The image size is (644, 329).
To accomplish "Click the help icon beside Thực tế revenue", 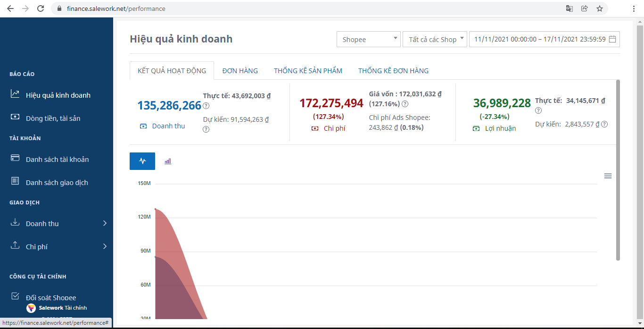I will pos(206,106).
